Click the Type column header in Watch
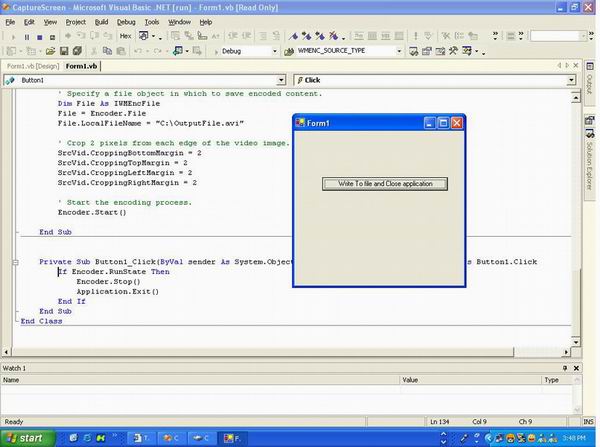 [557, 380]
